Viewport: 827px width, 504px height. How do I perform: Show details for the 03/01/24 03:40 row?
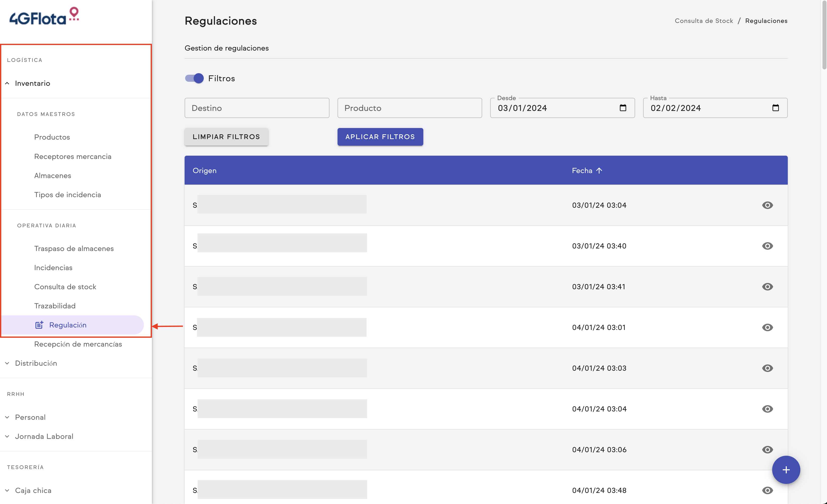point(768,246)
